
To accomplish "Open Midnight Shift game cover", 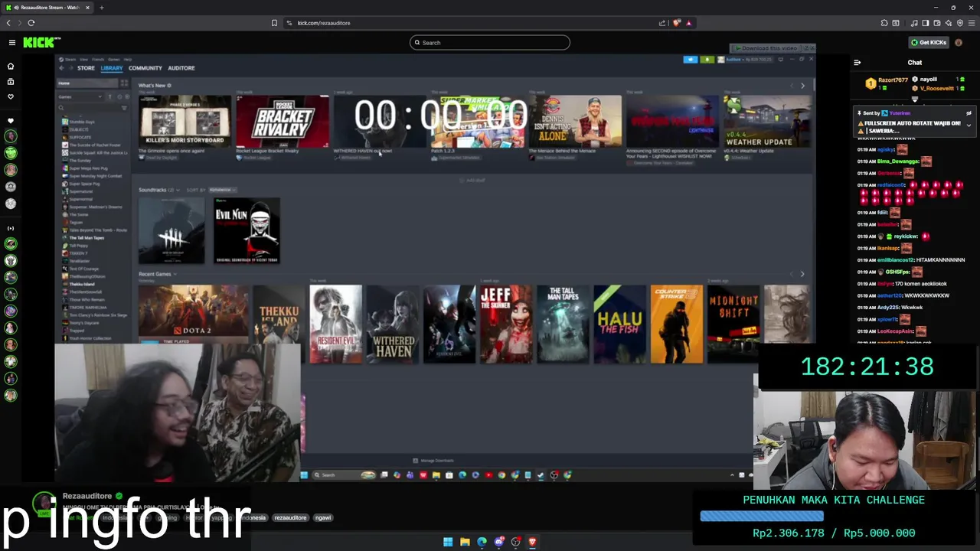I will click(733, 324).
